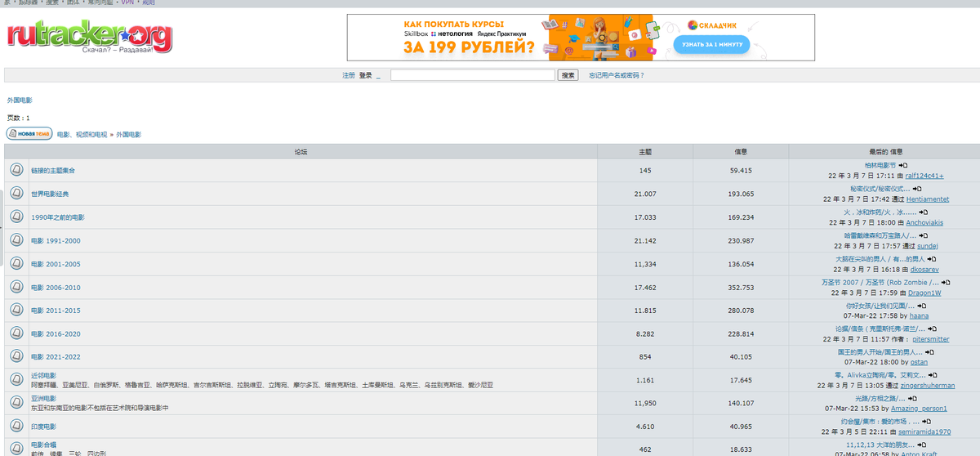
Task: Click the folder icon beside 世界电影经典
Action: (16, 194)
